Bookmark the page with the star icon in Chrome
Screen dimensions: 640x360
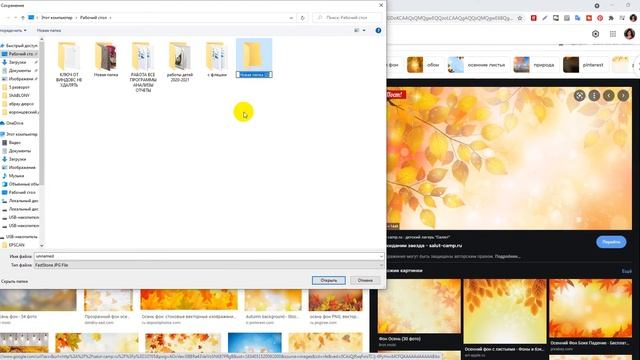(520, 18)
